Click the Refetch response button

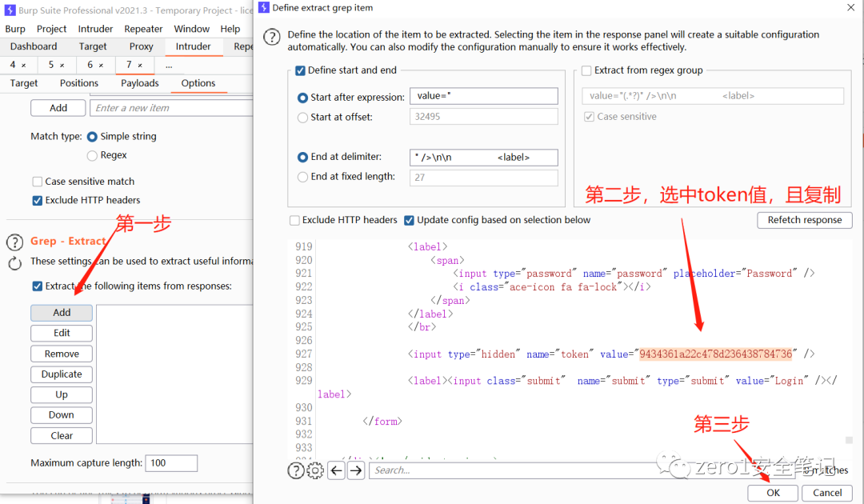[805, 220]
